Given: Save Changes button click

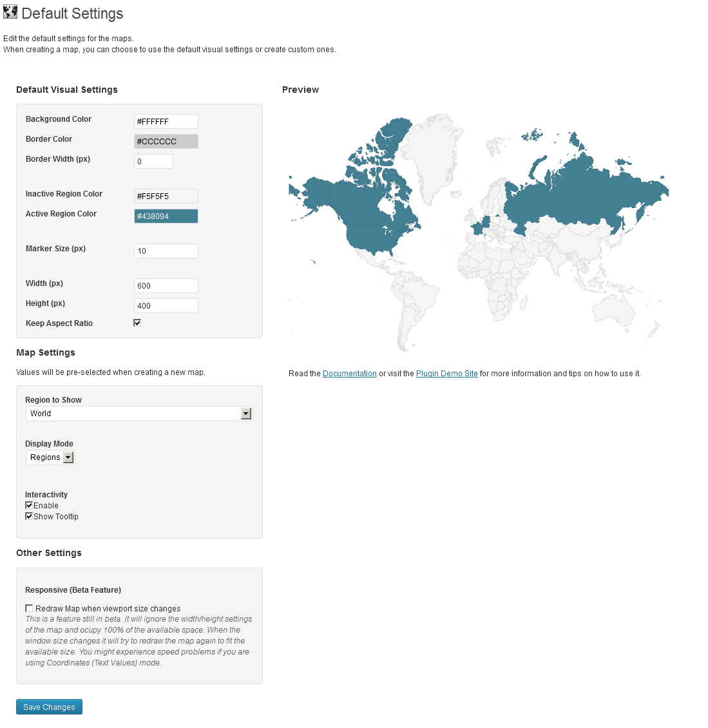Looking at the screenshot, I should pos(49,707).
